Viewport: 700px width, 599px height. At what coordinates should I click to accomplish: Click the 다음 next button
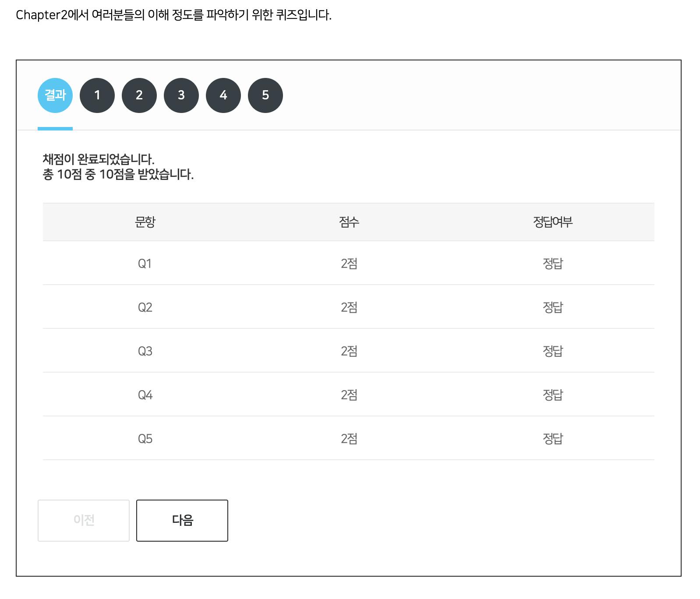point(182,521)
